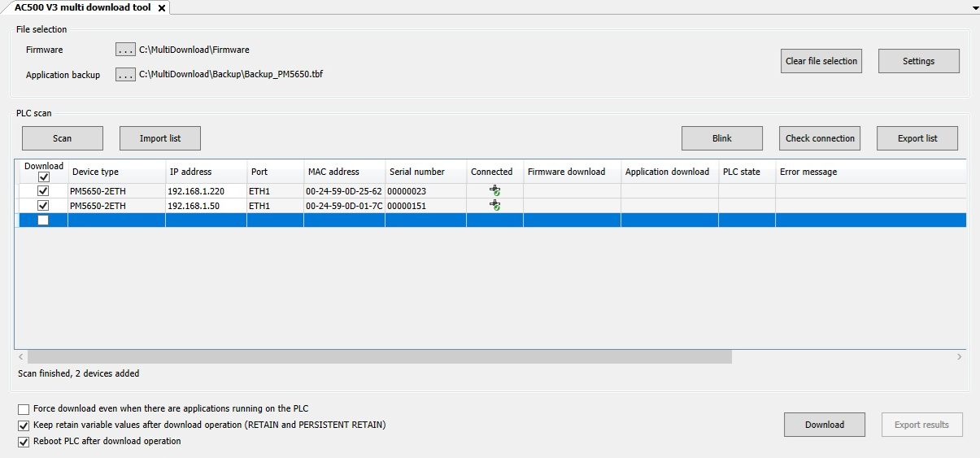The height and width of the screenshot is (458, 980).
Task: Click the Firmware download column header
Action: 573,172
